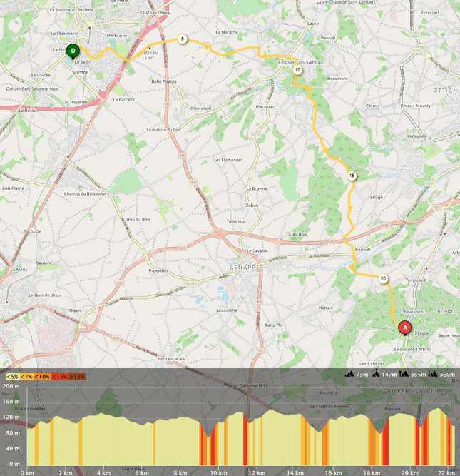Click the <10% gradient legend swatch

pos(43,376)
